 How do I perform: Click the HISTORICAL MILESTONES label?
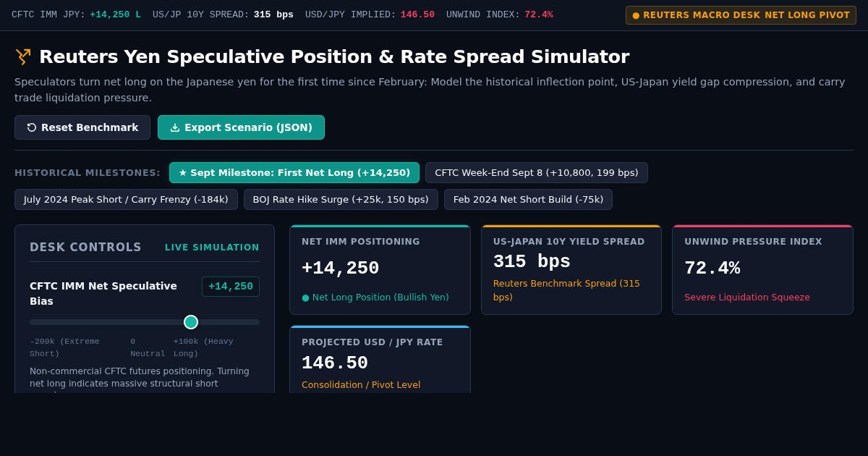click(x=88, y=173)
